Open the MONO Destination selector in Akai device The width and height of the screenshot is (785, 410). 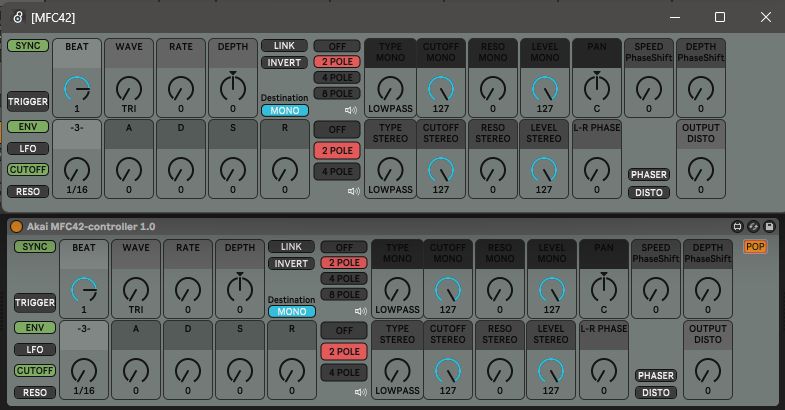point(291,311)
